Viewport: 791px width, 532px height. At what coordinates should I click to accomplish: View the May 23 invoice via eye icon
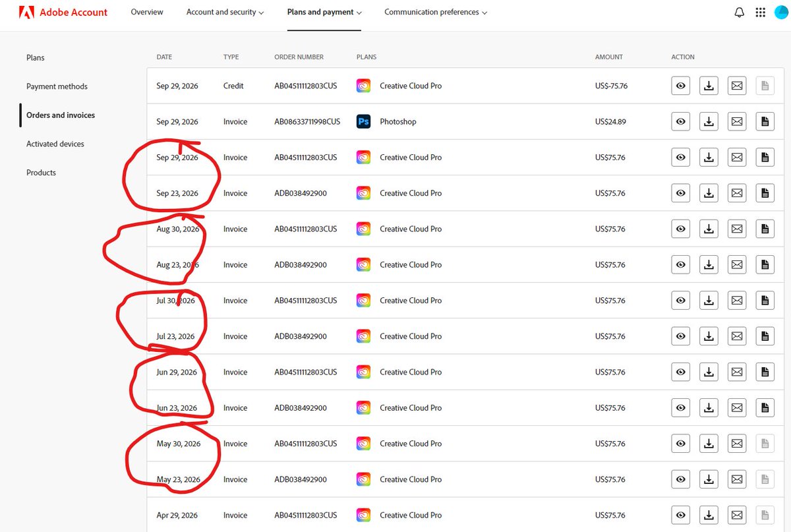[681, 479]
